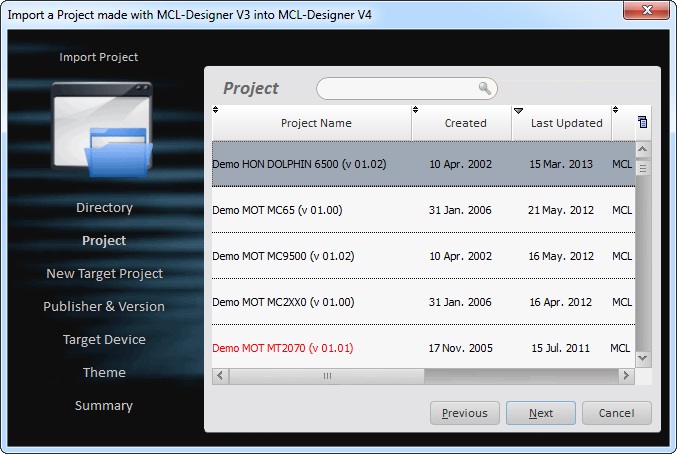The image size is (677, 454).
Task: Select the New Target Project step
Action: (x=104, y=274)
